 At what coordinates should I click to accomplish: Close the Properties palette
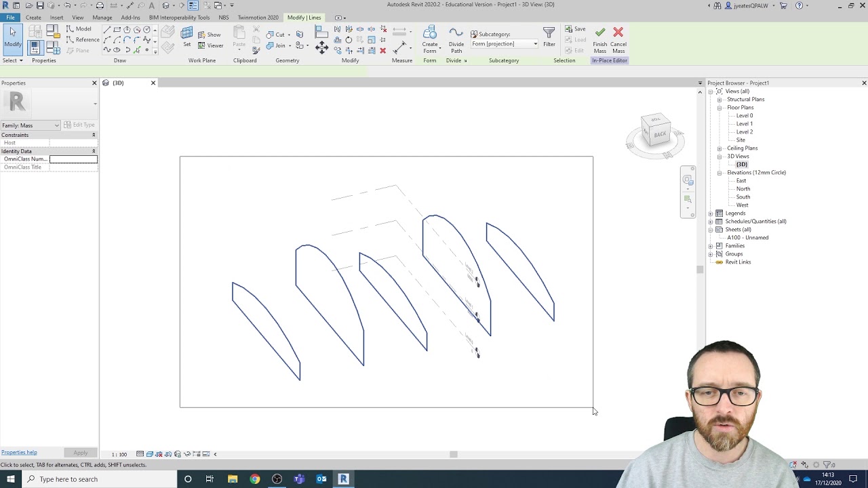coord(94,83)
